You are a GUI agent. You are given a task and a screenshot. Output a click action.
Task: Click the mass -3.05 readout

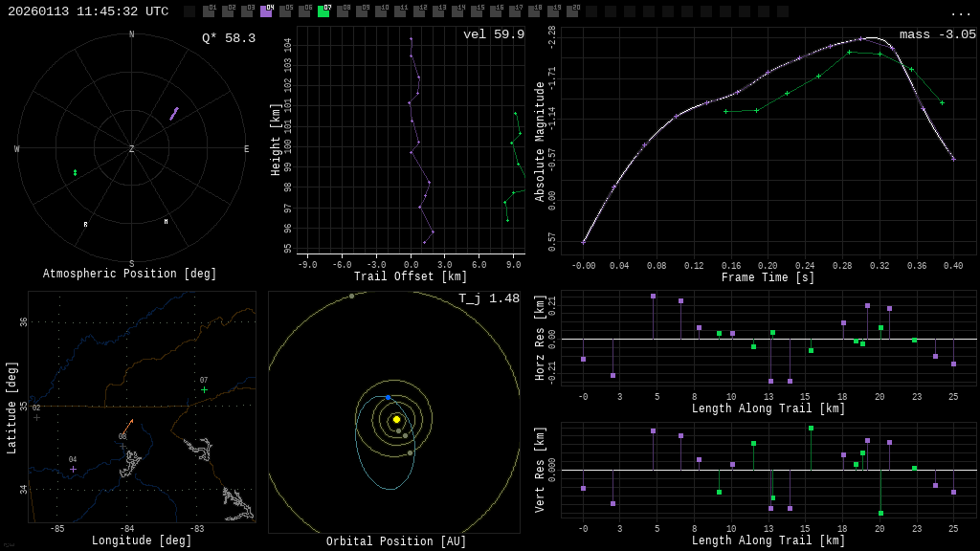937,34
